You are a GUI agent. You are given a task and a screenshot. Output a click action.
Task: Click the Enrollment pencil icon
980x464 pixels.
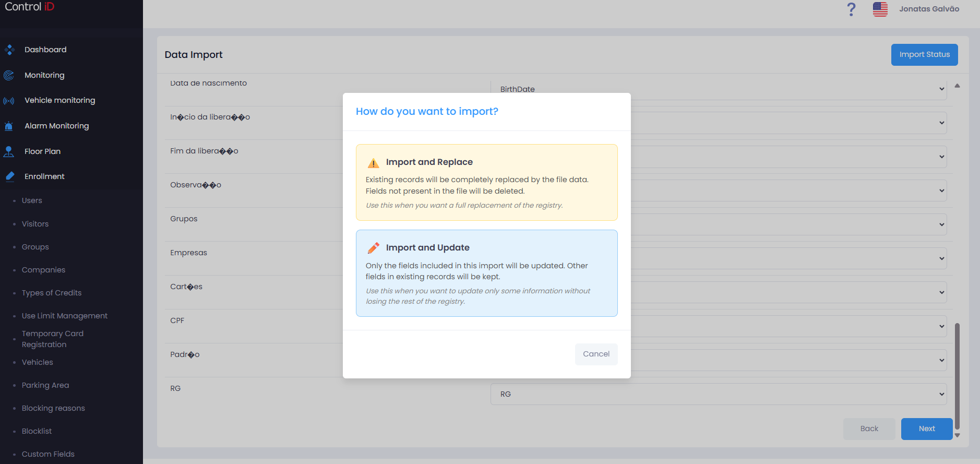click(9, 176)
